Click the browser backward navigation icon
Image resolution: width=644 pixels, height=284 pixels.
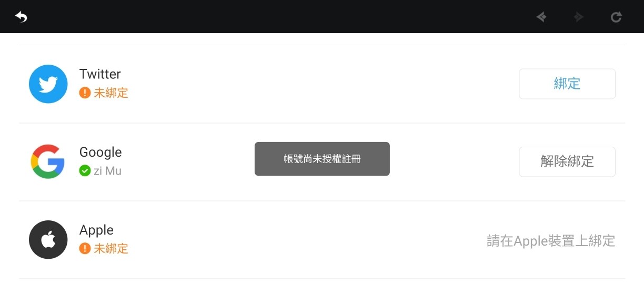(541, 17)
